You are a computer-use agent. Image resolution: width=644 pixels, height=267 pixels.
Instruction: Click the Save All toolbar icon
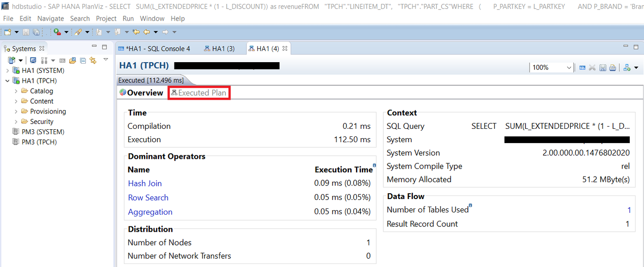coord(36,32)
